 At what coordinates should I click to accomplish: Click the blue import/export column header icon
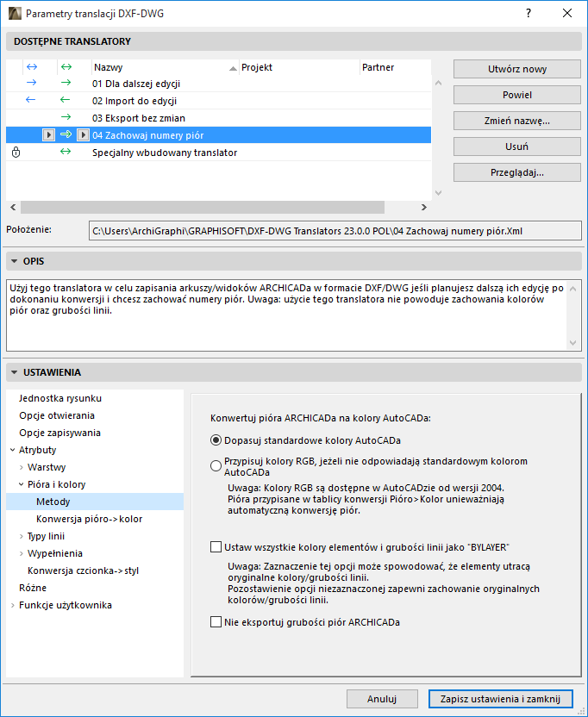point(32,67)
